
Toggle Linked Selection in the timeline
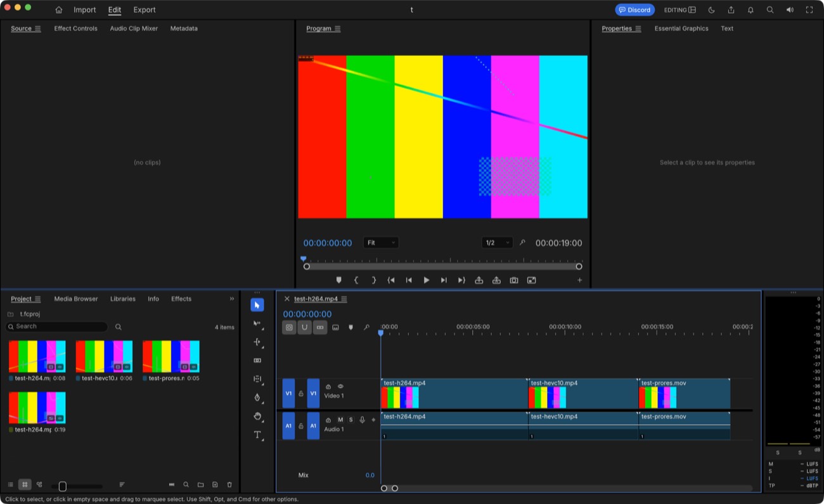click(x=320, y=327)
